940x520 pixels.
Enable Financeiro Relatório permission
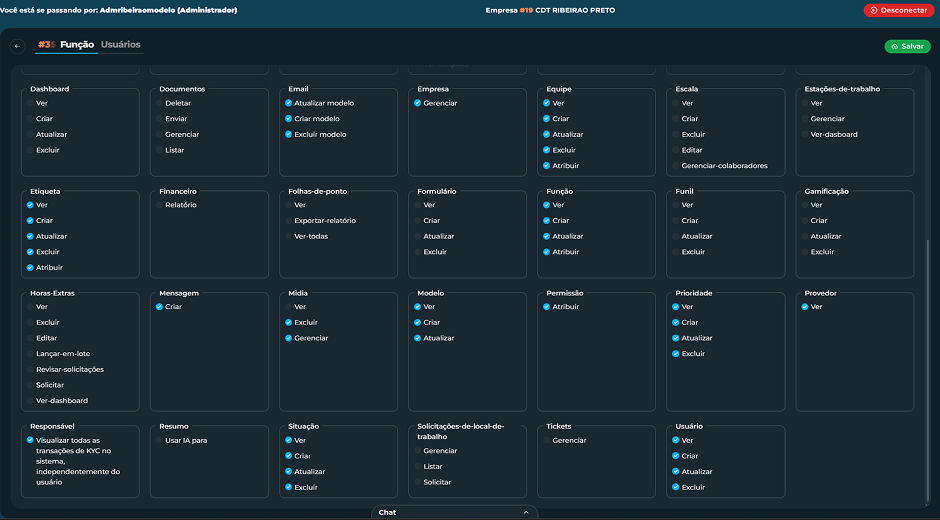click(x=159, y=205)
